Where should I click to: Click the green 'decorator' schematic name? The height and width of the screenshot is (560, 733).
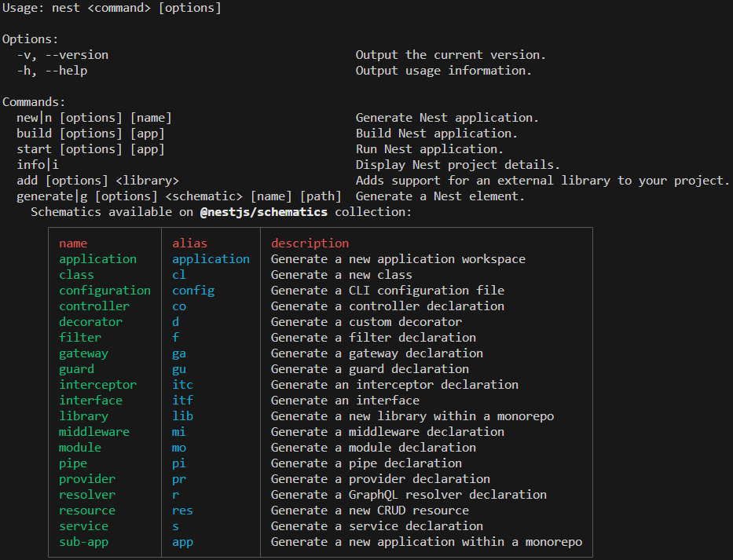[x=90, y=322]
